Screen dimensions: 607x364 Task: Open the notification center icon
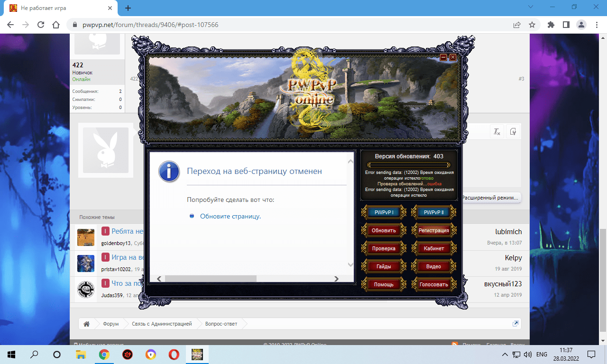pos(591,354)
